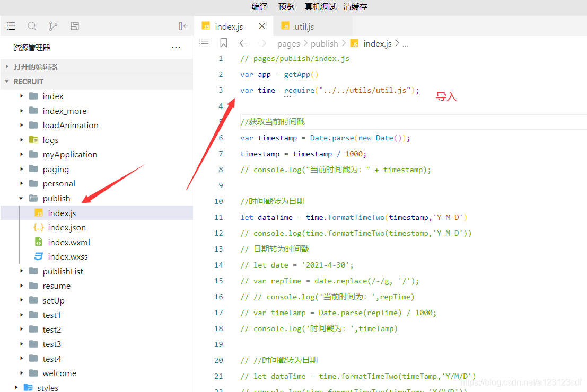Image resolution: width=587 pixels, height=392 pixels.
Task: Click the styles folder icon
Action: coord(28,388)
